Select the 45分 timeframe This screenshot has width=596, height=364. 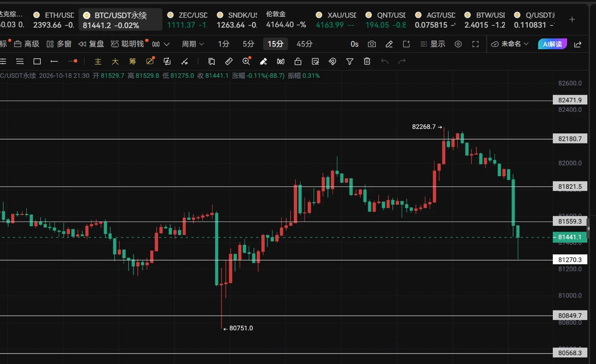pyautogui.click(x=304, y=44)
